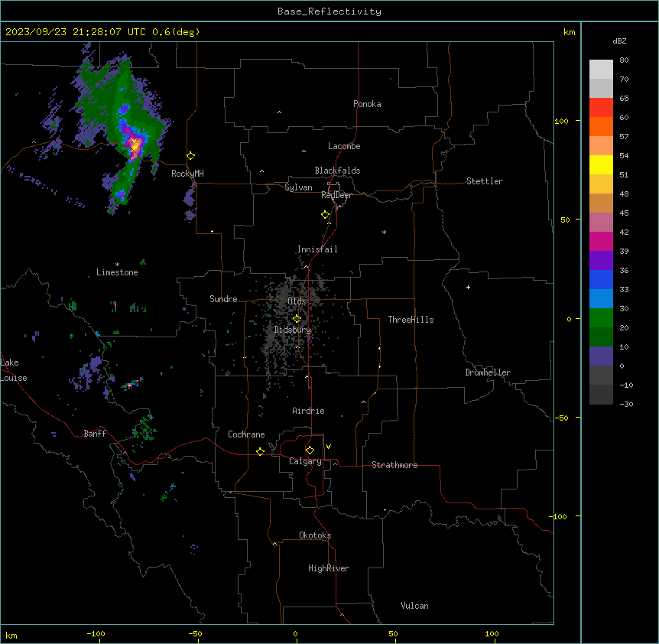
Task: Click the RockyMH label
Action: coord(187,174)
